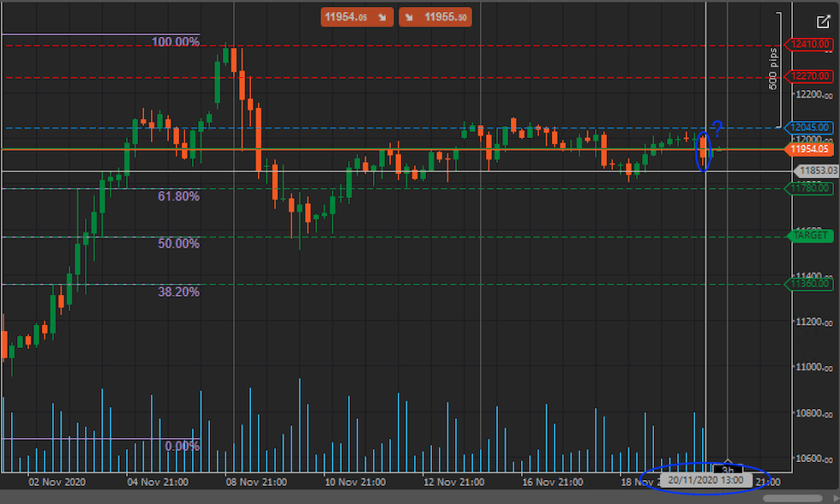This screenshot has height=504, width=840.
Task: Click the green TARGET line label
Action: coord(809,235)
